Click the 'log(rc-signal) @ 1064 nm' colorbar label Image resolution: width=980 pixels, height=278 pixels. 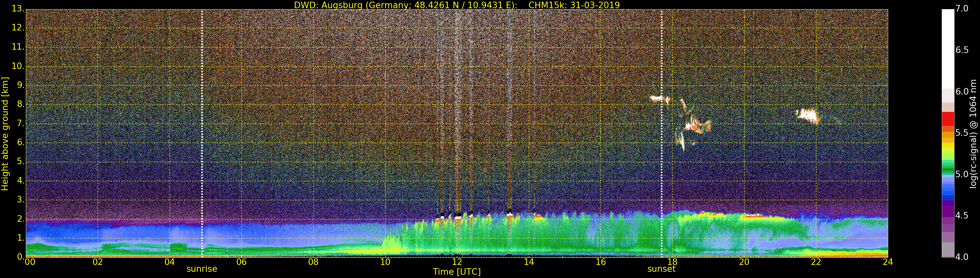point(973,134)
